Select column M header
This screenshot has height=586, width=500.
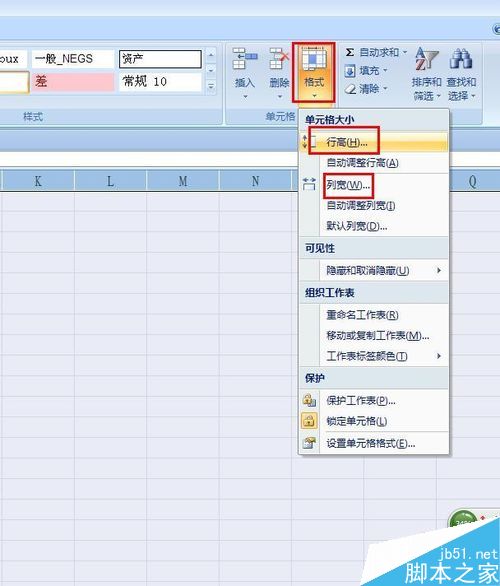click(x=183, y=181)
